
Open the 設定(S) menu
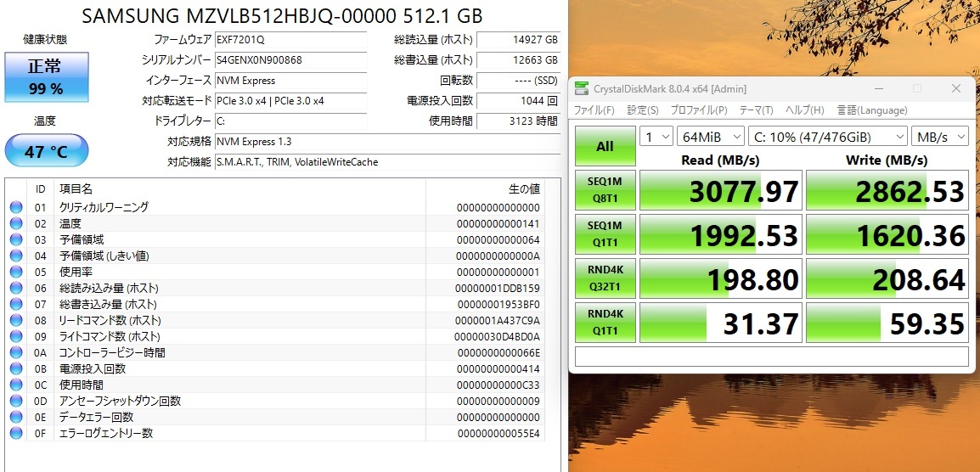pyautogui.click(x=643, y=110)
